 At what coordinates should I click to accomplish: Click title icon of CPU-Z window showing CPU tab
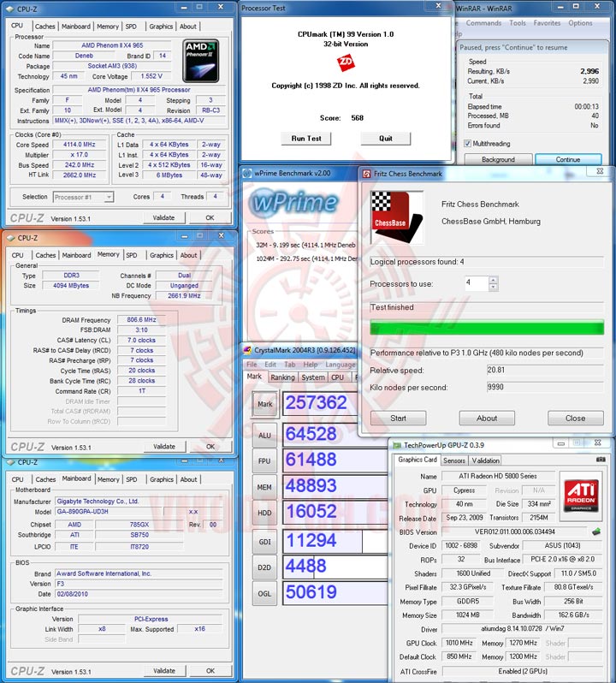10,9
